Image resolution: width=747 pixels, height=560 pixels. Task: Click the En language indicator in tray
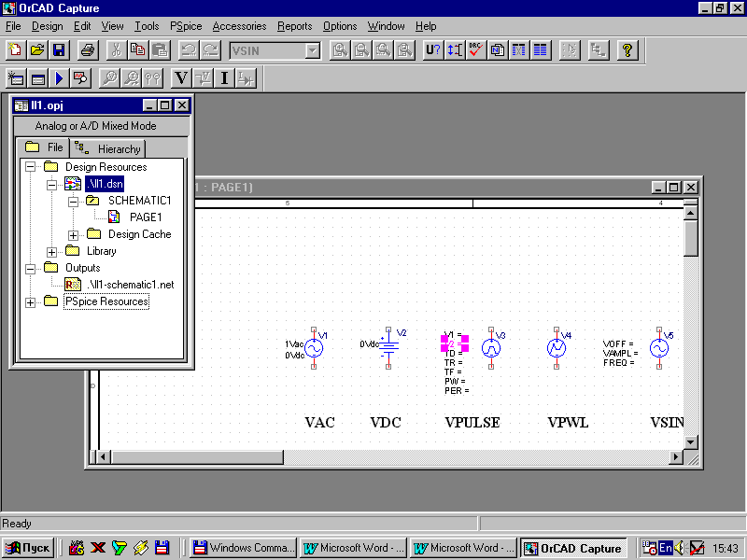pos(666,548)
